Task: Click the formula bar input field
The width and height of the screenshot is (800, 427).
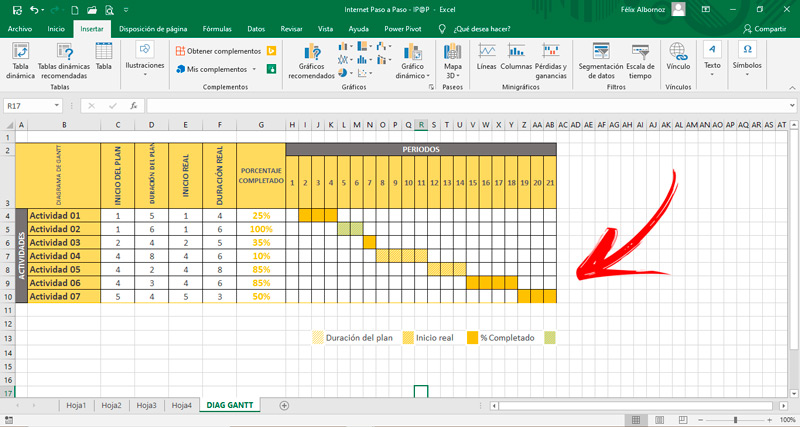Action: [x=467, y=106]
